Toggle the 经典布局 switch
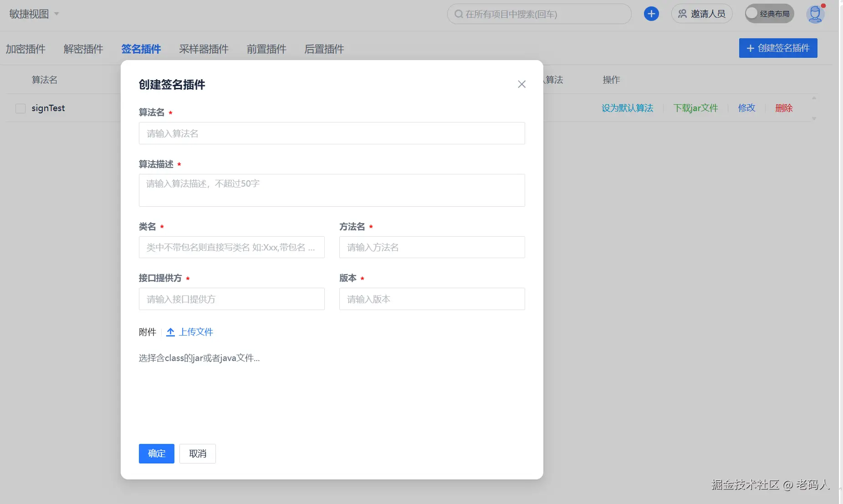843x504 pixels. click(x=769, y=14)
